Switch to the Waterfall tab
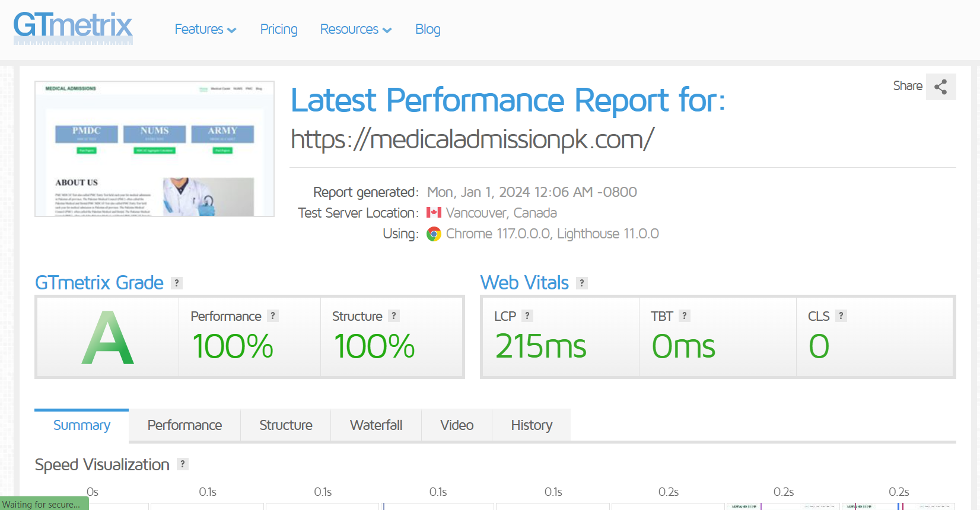The image size is (980, 510). tap(376, 425)
